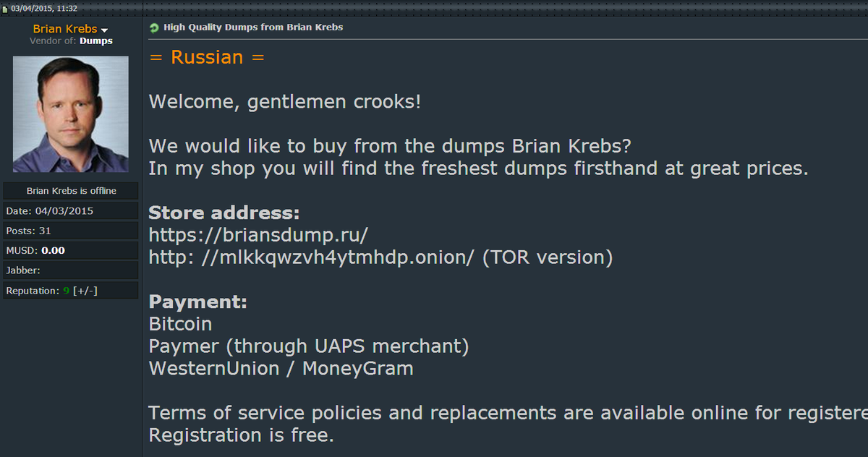
Task: Click the green reputation score 9
Action: (x=66, y=291)
